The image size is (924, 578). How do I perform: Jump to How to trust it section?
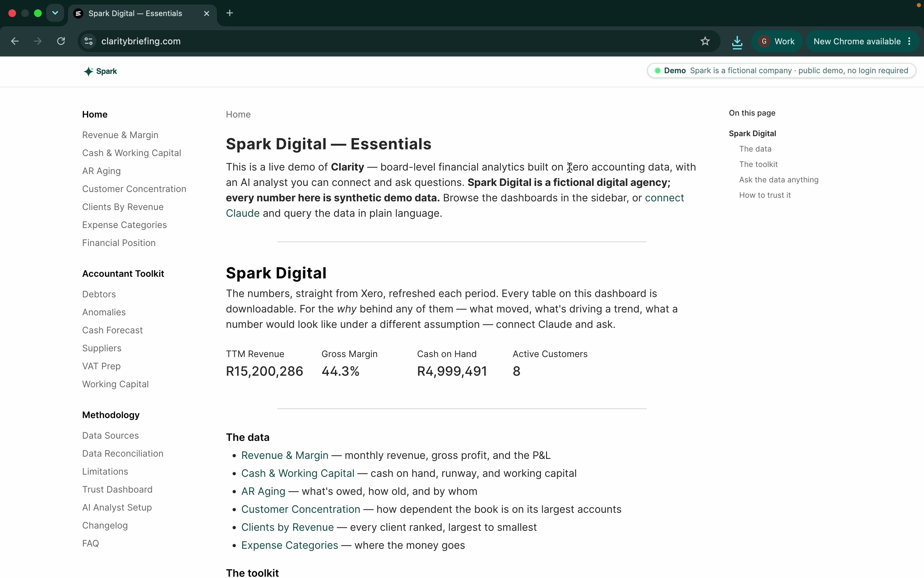tap(765, 195)
